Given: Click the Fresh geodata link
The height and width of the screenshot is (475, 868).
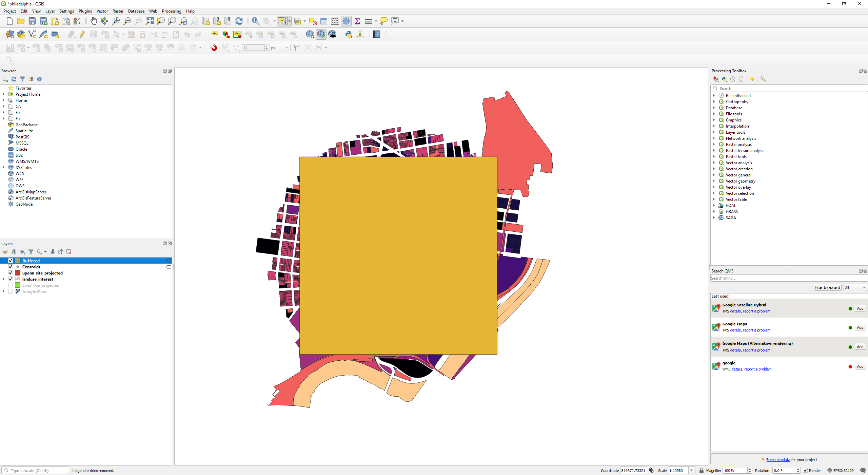Looking at the screenshot, I should tap(778, 460).
